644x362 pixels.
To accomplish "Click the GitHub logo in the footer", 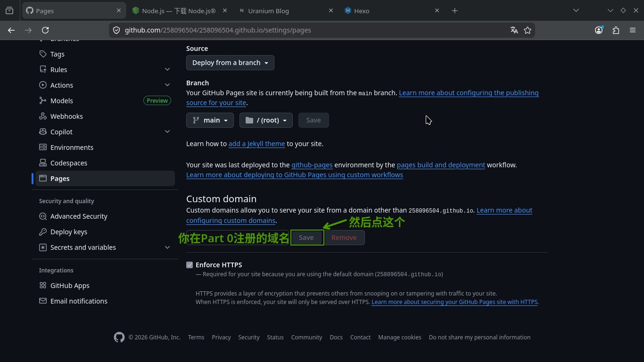I will tap(119, 337).
